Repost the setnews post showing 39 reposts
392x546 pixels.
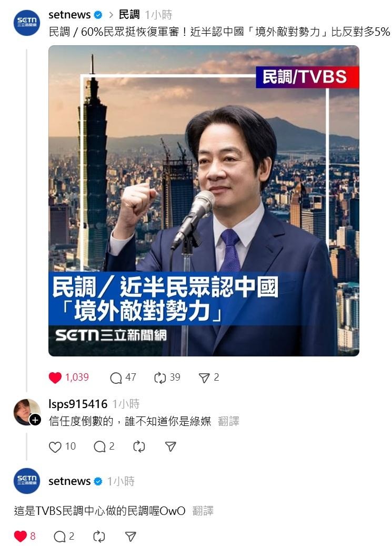pos(160,378)
